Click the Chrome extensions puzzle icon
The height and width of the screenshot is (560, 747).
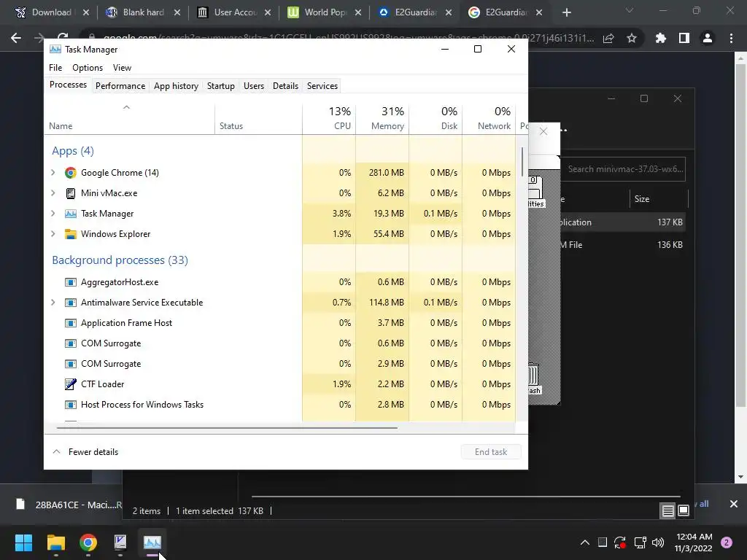pos(660,38)
